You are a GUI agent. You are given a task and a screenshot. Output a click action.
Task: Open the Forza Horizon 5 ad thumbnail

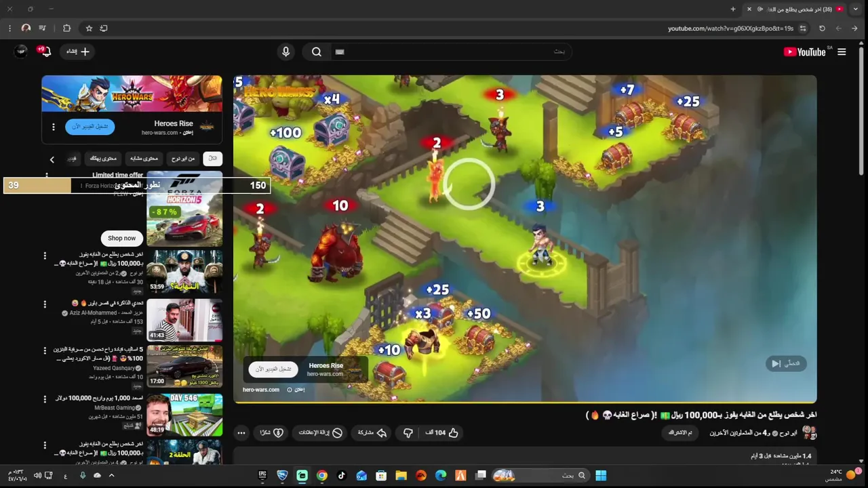point(184,209)
